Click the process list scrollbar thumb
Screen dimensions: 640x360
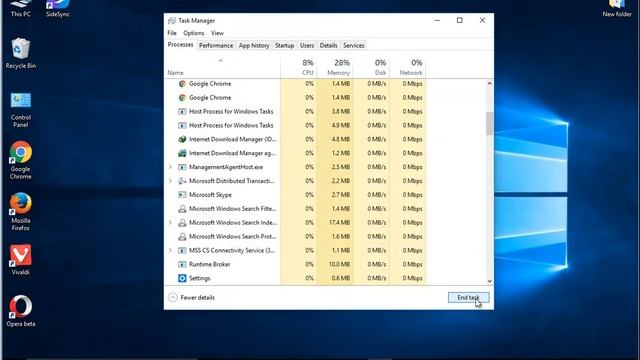(489, 123)
